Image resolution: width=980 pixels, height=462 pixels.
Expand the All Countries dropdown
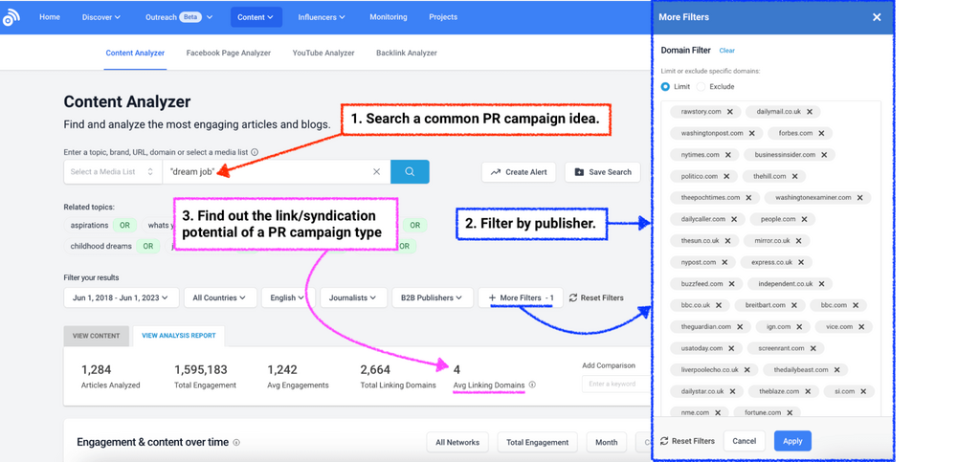tap(220, 297)
